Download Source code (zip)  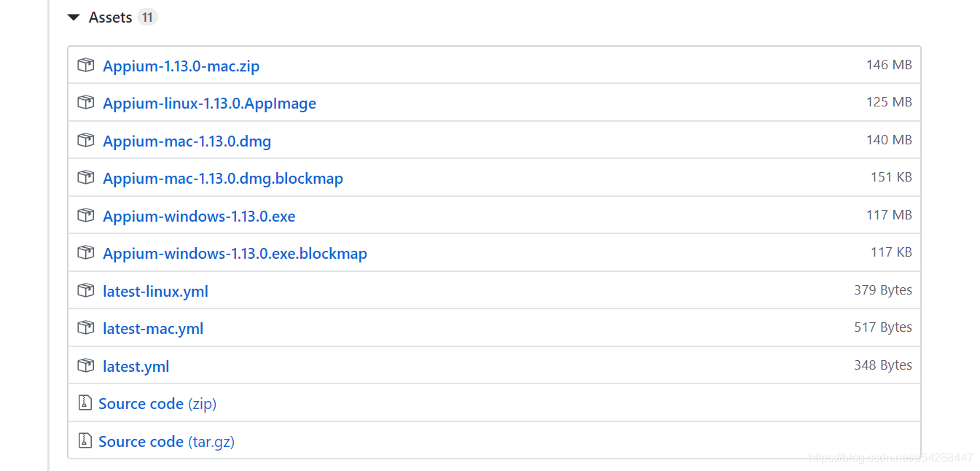[x=157, y=404]
